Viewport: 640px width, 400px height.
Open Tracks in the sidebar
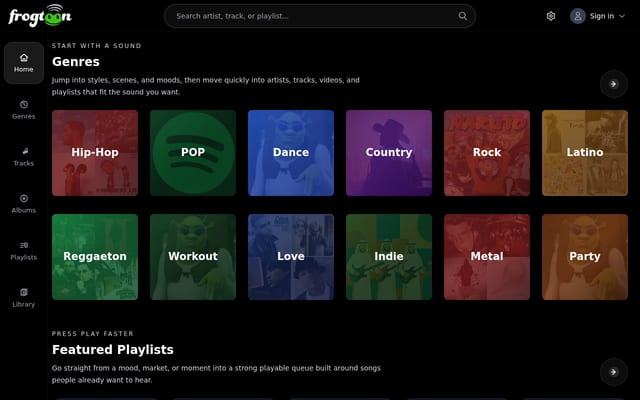[24, 157]
